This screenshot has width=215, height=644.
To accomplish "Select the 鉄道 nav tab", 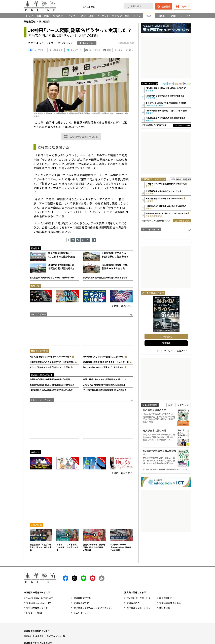I will coord(149,16).
